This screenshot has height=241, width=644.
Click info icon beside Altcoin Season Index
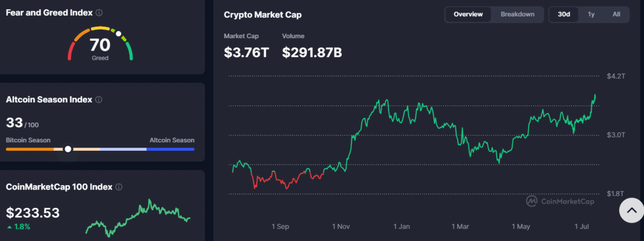pyautogui.click(x=99, y=100)
